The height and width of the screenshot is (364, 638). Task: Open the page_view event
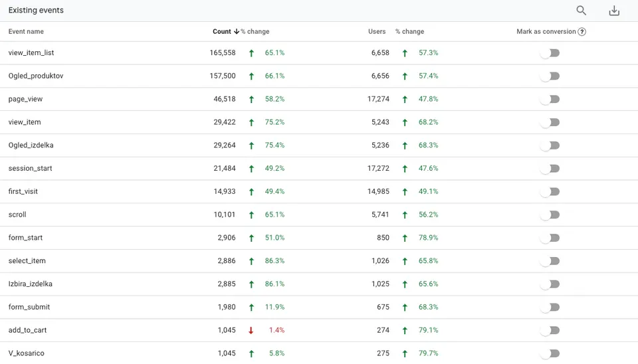[25, 99]
